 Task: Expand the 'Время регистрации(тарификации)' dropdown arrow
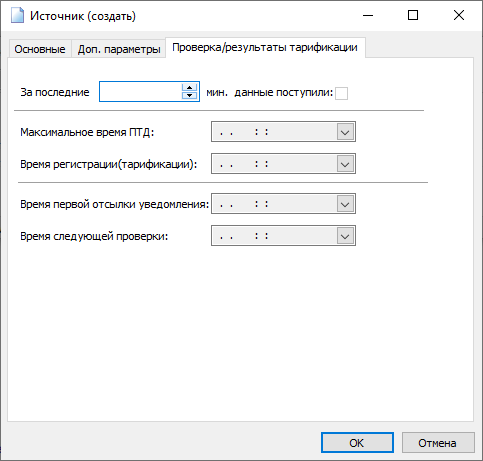345,164
